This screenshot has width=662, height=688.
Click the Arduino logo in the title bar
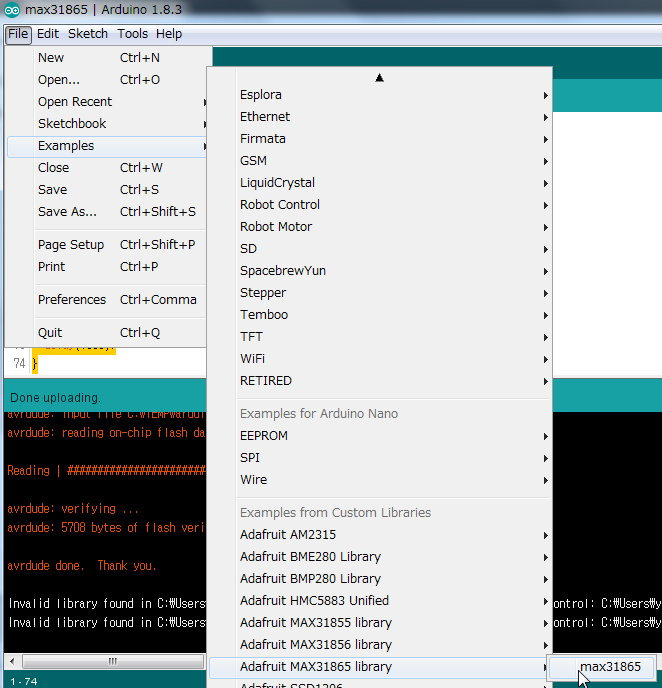[12, 9]
